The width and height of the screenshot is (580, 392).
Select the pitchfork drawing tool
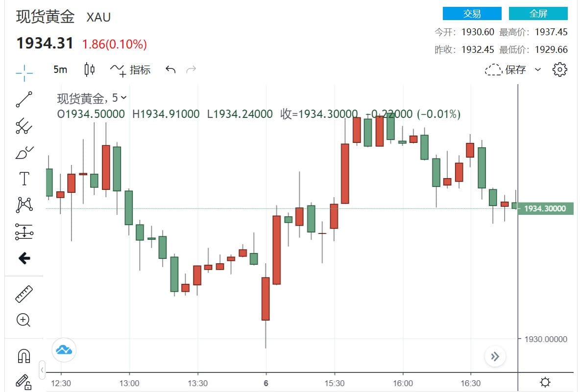[24, 126]
